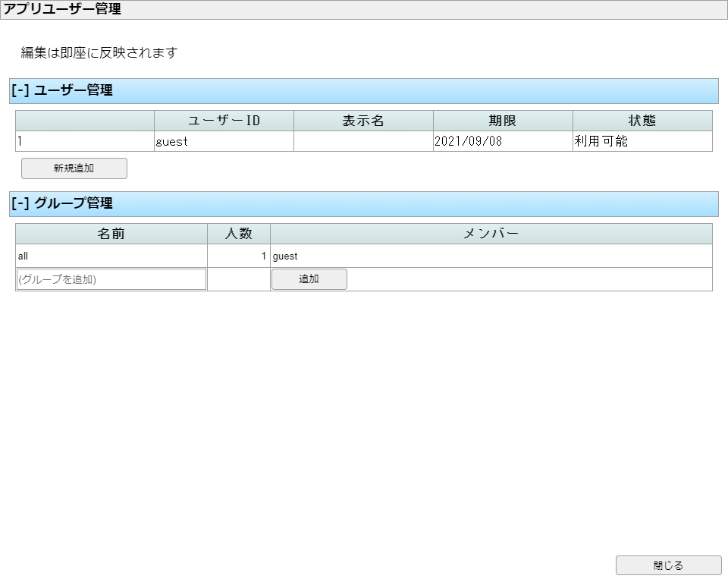
Task: Click the 状態 column header
Action: [642, 121]
